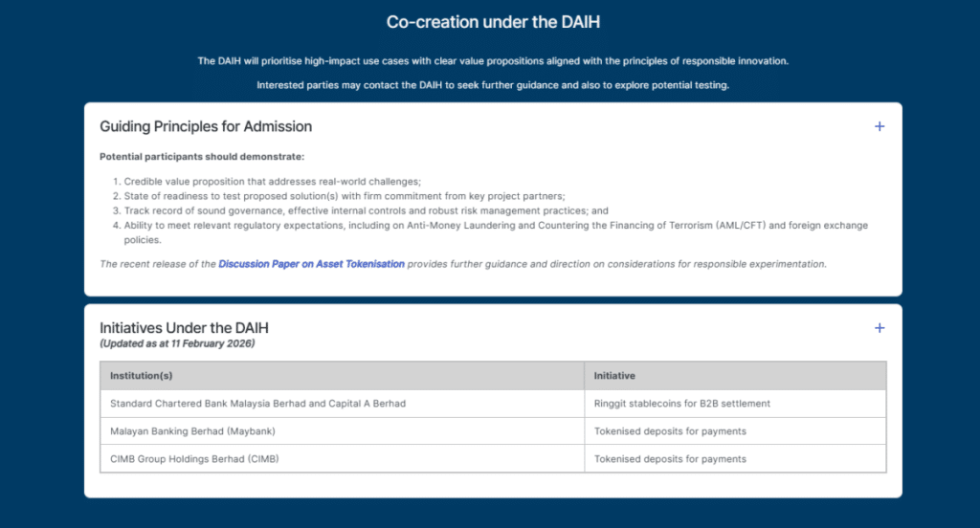The image size is (980, 528).
Task: Select the Ringgit stablecoins for B2B settlement cell
Action: [x=681, y=404]
